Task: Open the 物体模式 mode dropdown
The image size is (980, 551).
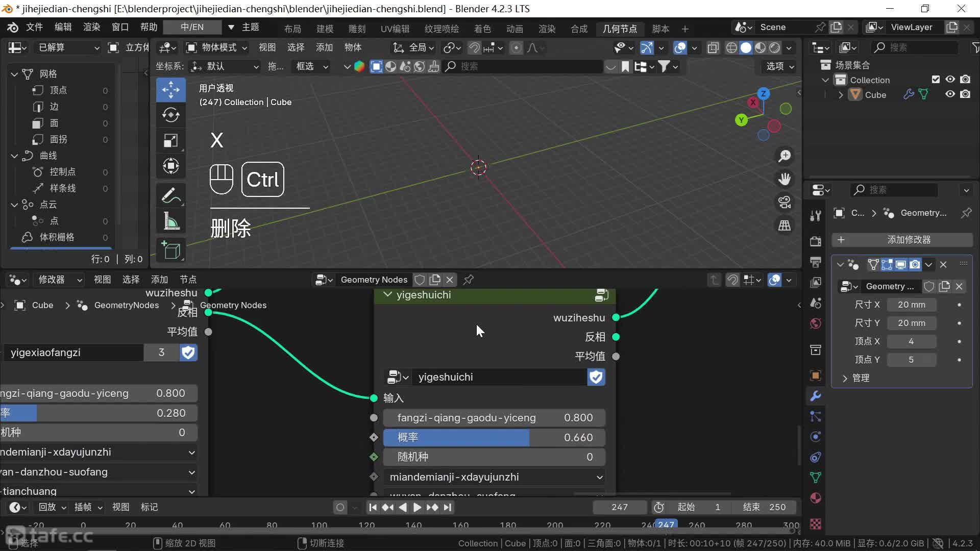Action: point(217,47)
